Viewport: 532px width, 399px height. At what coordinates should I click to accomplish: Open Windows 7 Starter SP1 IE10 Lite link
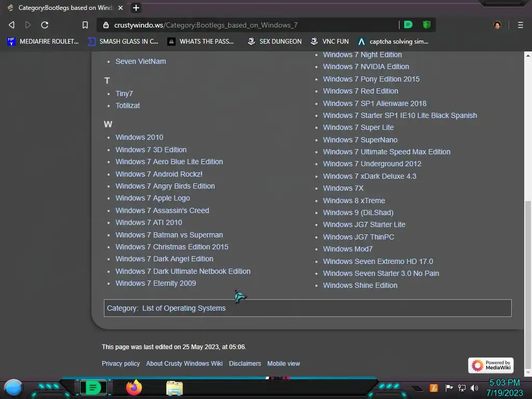[400, 116]
